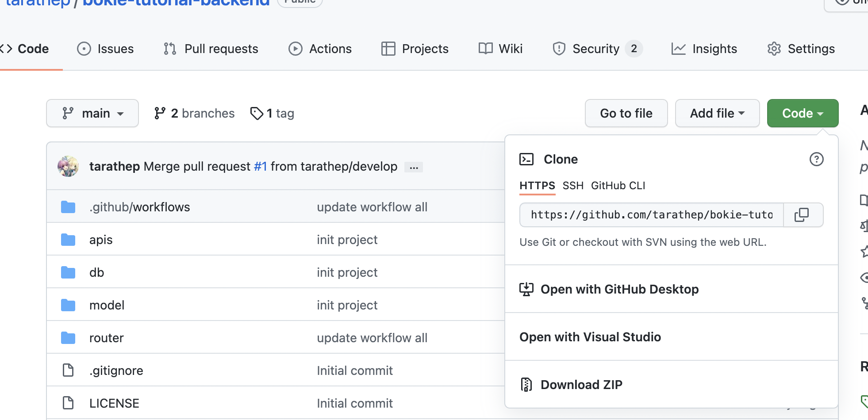Click the .gitignore file icon

tap(68, 370)
